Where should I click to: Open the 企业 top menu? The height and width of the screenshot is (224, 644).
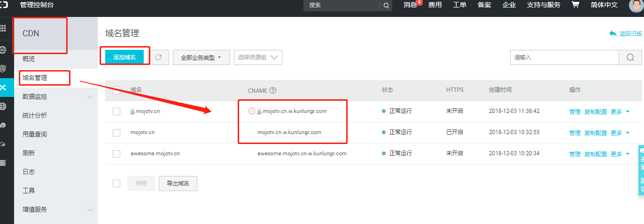509,5
